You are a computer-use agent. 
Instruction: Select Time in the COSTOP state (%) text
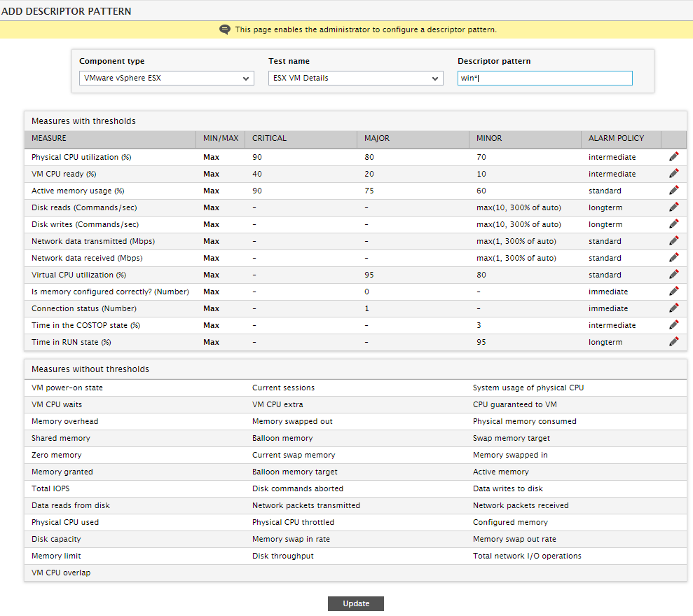[85, 325]
